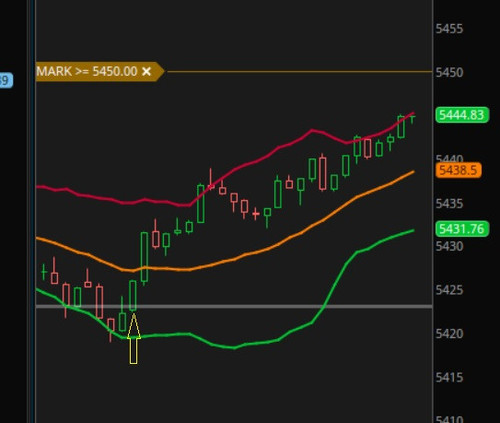500x423 pixels.
Task: Close the MARK >= 5450.00 alert
Action: point(146,71)
